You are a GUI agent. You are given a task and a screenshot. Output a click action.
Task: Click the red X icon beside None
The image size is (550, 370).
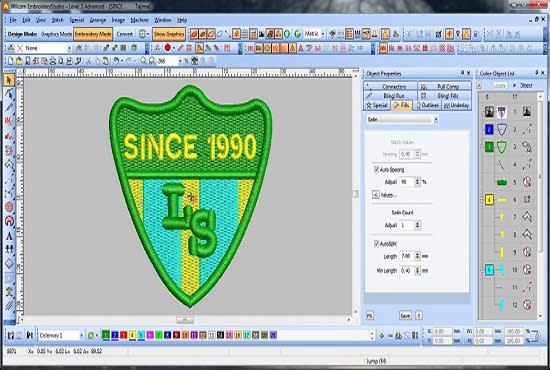pos(20,48)
